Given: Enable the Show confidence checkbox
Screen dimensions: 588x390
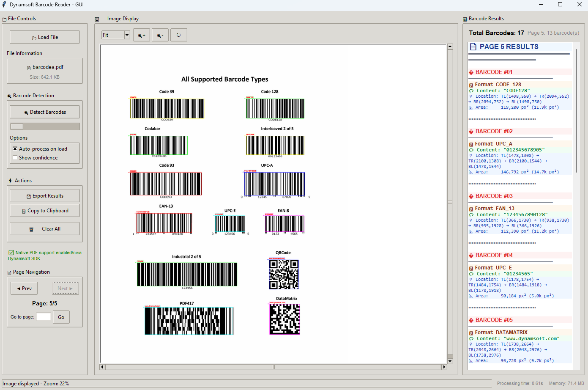Looking at the screenshot, I should click(x=15, y=158).
